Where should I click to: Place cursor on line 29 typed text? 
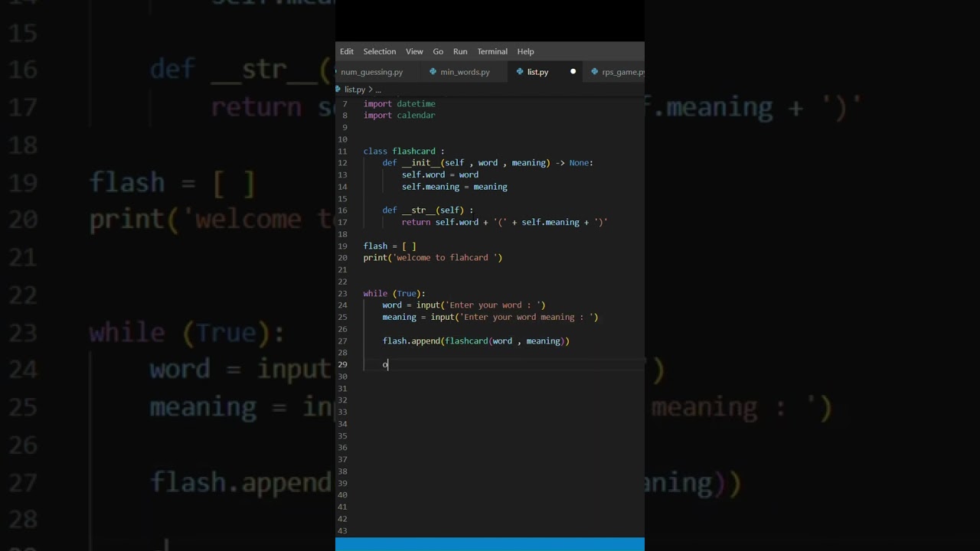pos(386,365)
